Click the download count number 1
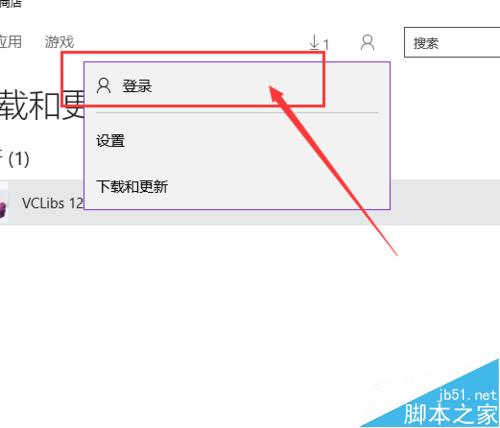 pyautogui.click(x=326, y=45)
